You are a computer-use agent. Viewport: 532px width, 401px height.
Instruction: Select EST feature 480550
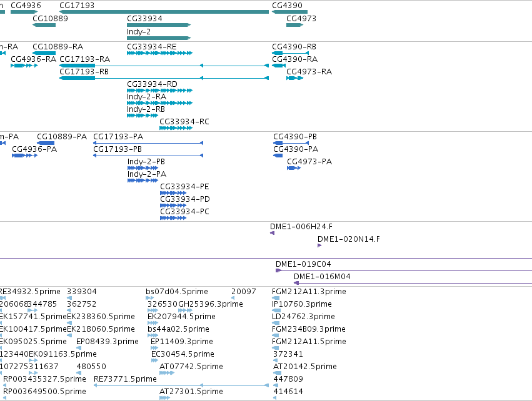(91, 367)
